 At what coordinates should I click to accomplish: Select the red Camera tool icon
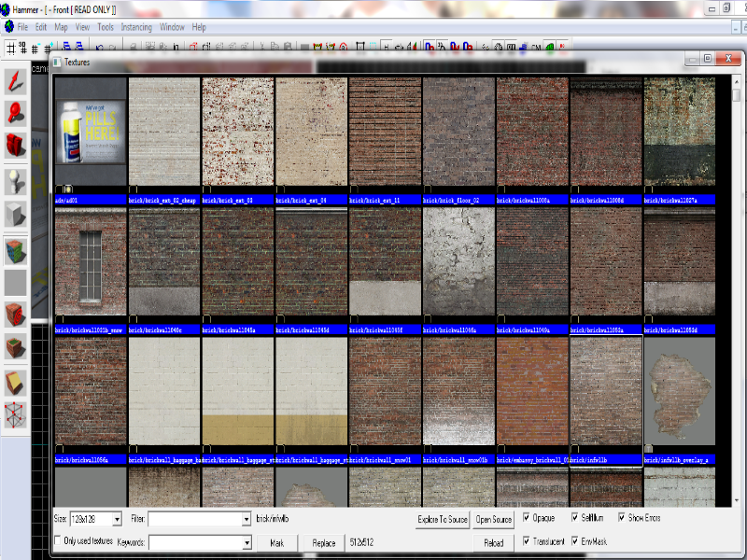click(15, 145)
